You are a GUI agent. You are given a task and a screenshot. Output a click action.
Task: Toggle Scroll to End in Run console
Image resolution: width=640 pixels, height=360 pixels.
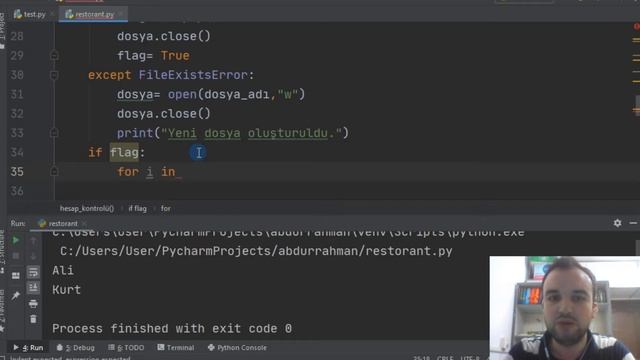pyautogui.click(x=33, y=288)
